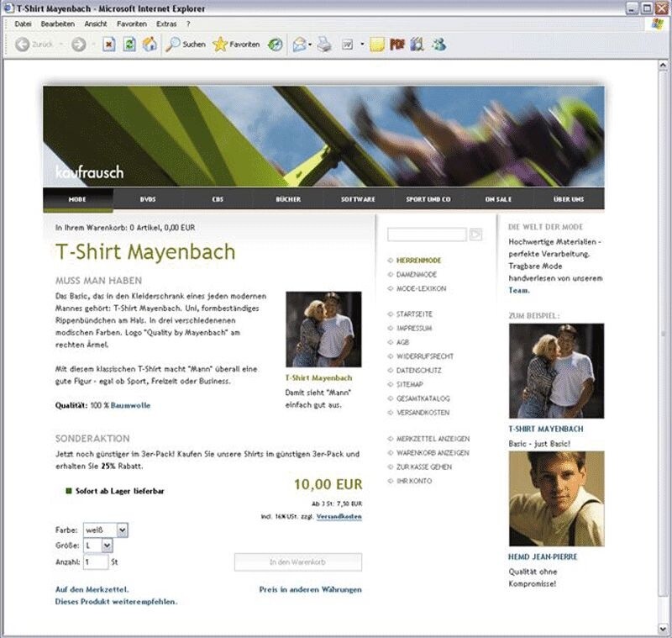The width and height of the screenshot is (672, 638).
Task: Open the Größe size dropdown
Action: (x=98, y=546)
